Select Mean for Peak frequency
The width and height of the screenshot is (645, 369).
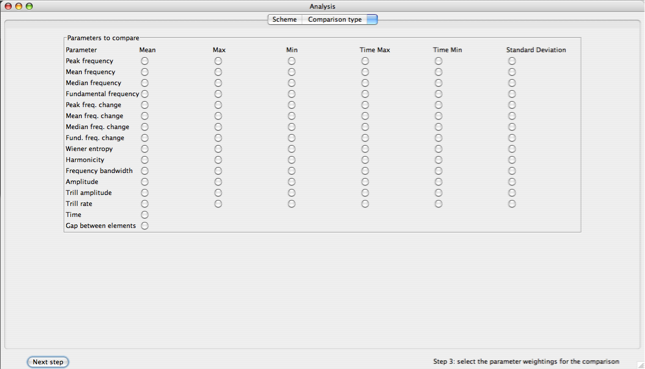[144, 61]
